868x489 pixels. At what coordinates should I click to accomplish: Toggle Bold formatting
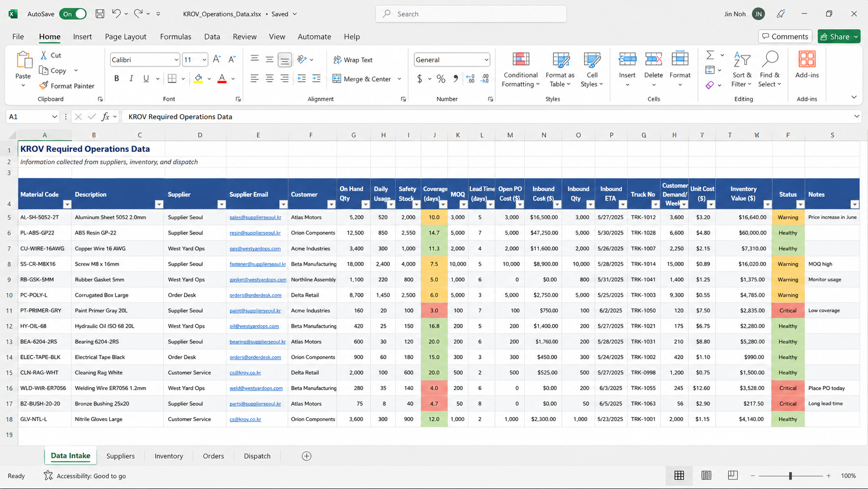tap(116, 78)
